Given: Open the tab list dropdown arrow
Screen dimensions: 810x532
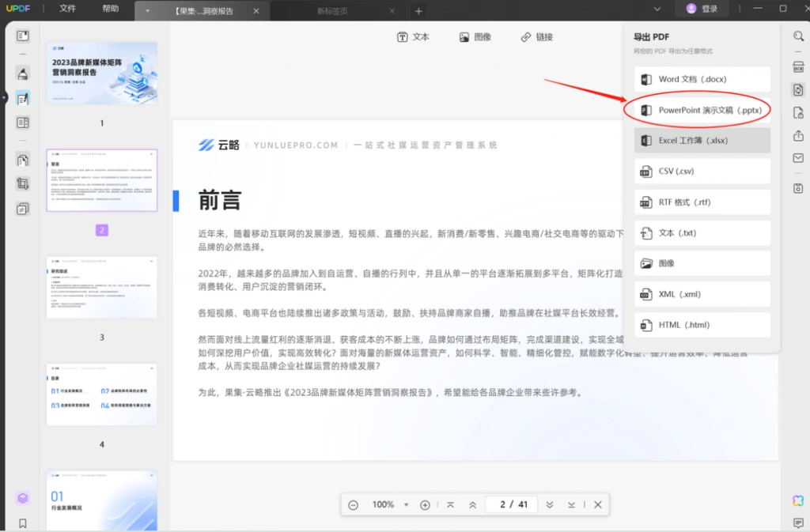Looking at the screenshot, I should [x=657, y=9].
